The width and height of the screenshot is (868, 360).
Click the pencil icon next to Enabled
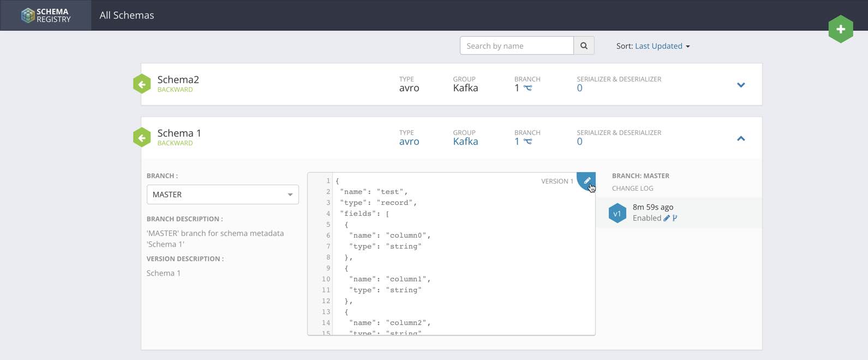tap(666, 218)
